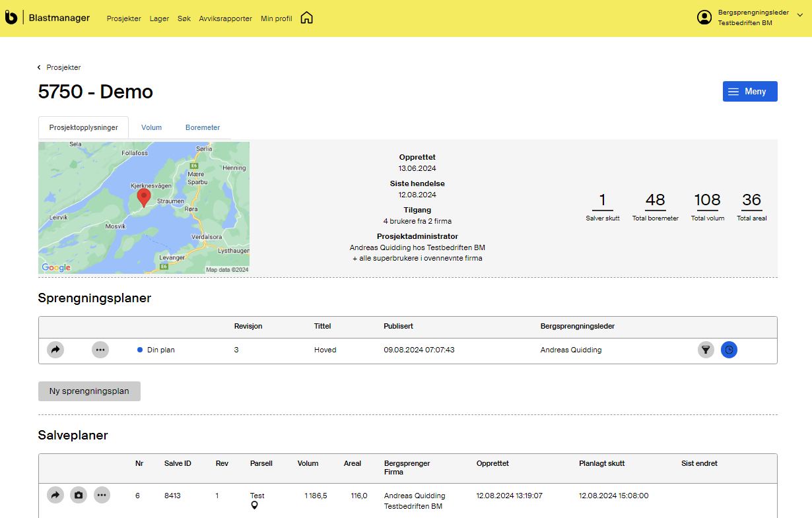Open the blue Meny button
The image size is (812, 518).
(x=750, y=92)
